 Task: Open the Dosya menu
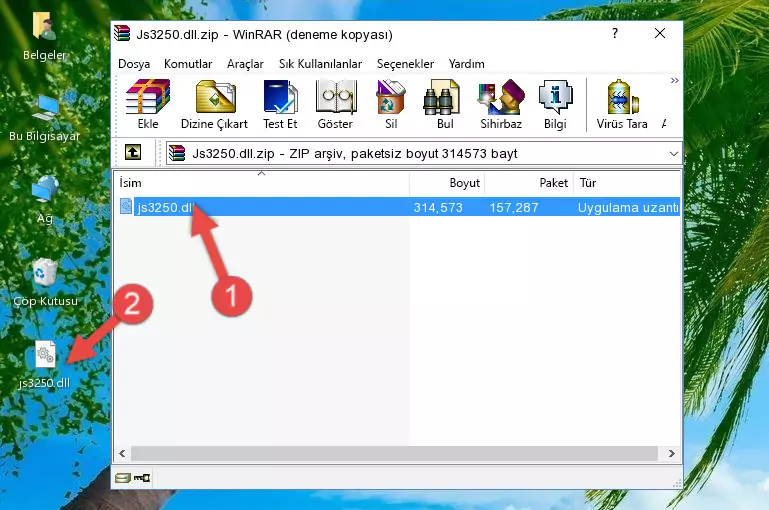pyautogui.click(x=134, y=64)
